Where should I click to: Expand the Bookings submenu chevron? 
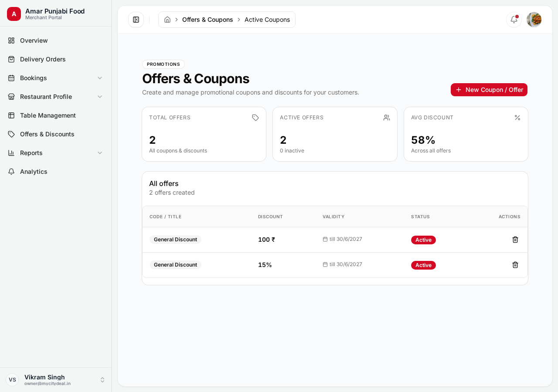point(100,78)
